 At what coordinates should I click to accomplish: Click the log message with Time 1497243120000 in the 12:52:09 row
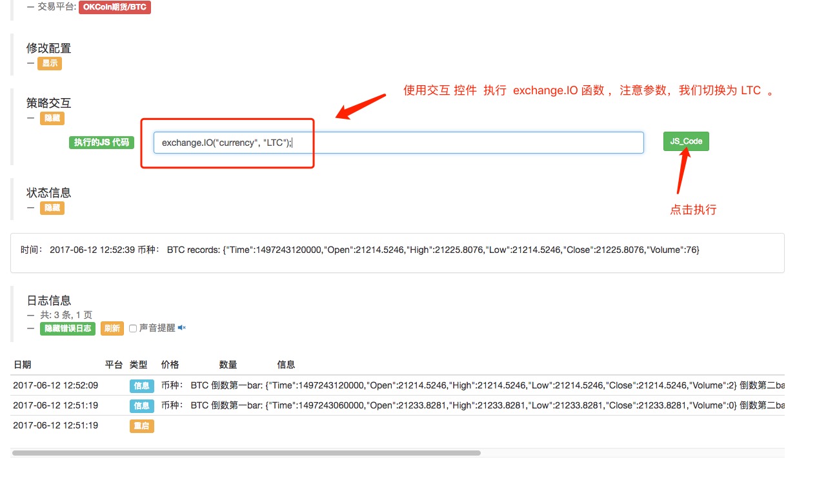pyautogui.click(x=473, y=386)
